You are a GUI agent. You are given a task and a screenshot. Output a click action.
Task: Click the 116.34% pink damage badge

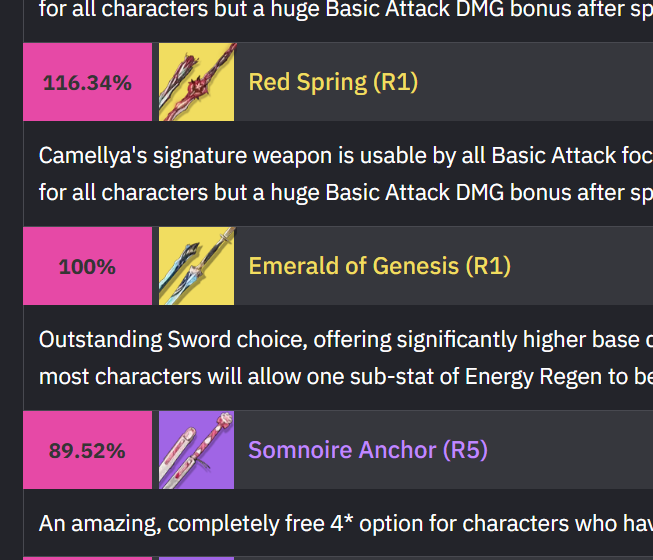pyautogui.click(x=87, y=82)
